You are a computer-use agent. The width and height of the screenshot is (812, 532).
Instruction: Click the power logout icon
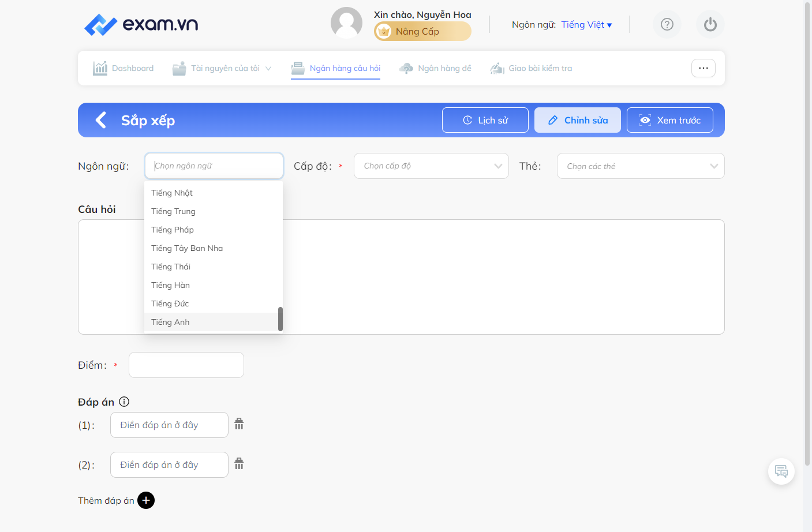710,24
